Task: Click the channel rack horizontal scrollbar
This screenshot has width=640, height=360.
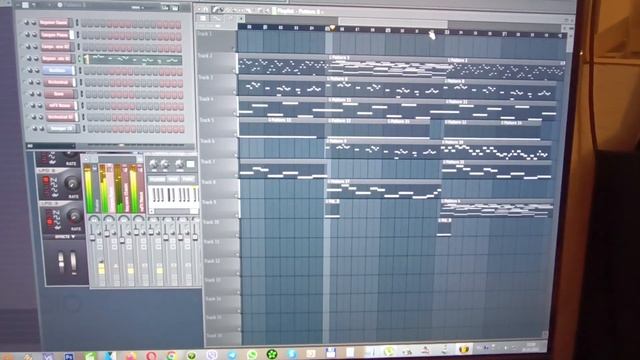Action: coord(135,145)
